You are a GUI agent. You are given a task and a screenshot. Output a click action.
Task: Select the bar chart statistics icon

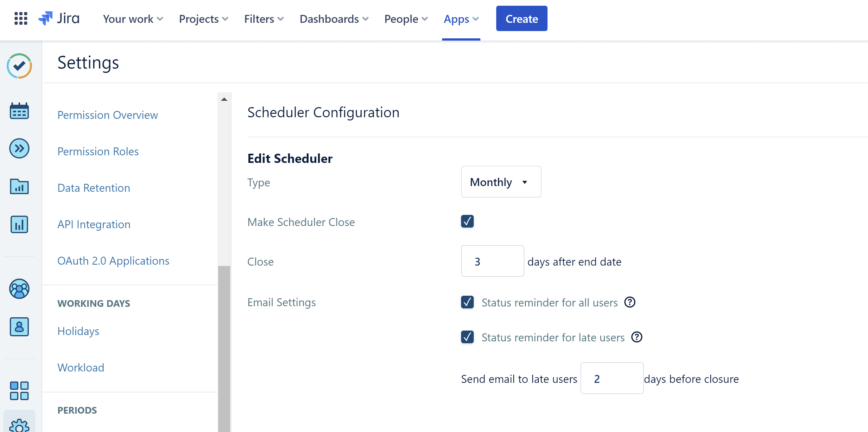tap(19, 225)
